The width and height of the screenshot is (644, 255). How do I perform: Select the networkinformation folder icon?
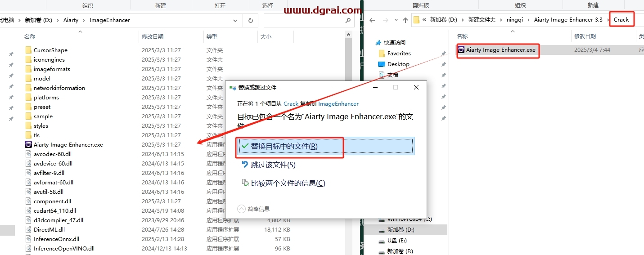(x=28, y=88)
